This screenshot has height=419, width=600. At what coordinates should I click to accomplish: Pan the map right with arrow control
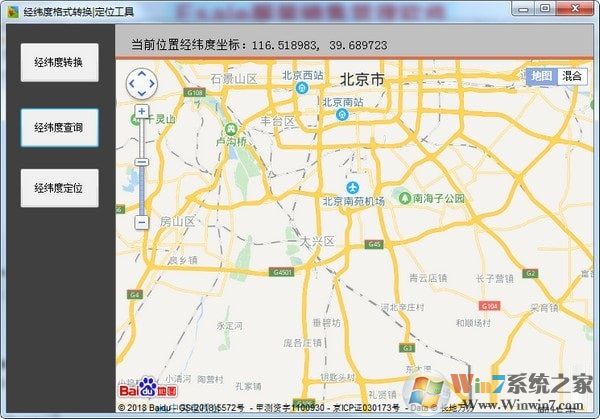pyautogui.click(x=154, y=83)
